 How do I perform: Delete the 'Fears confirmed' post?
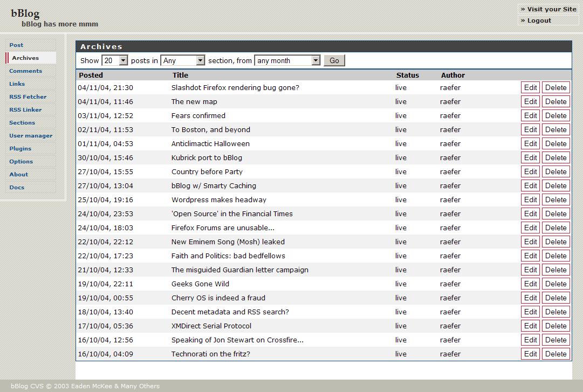556,115
